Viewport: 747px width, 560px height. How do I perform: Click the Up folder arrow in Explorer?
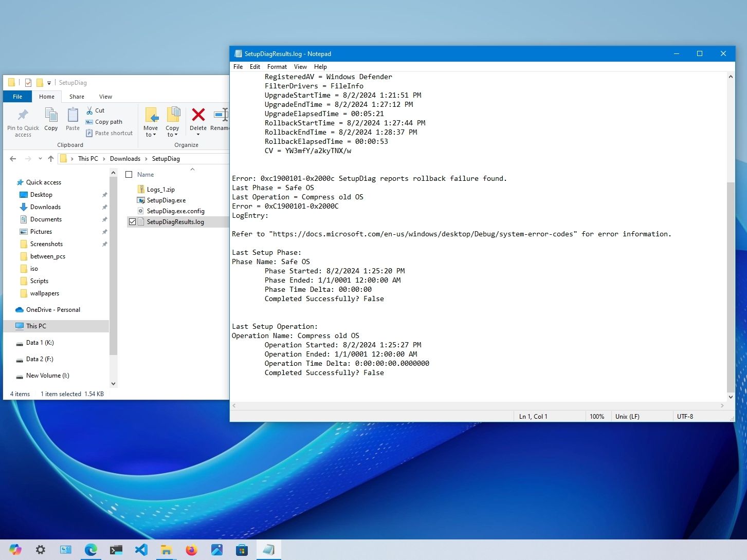pyautogui.click(x=50, y=159)
